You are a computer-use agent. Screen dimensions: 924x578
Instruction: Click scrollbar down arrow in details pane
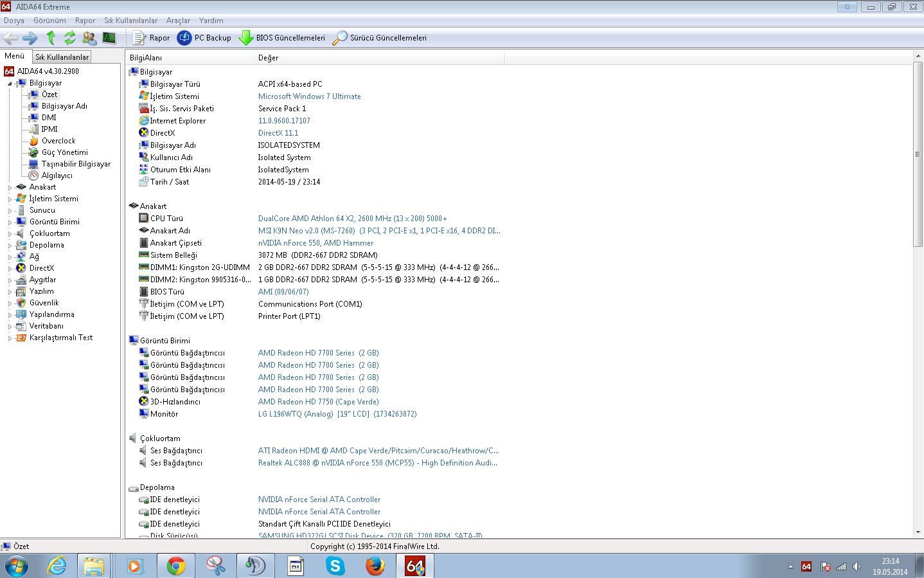(918, 532)
